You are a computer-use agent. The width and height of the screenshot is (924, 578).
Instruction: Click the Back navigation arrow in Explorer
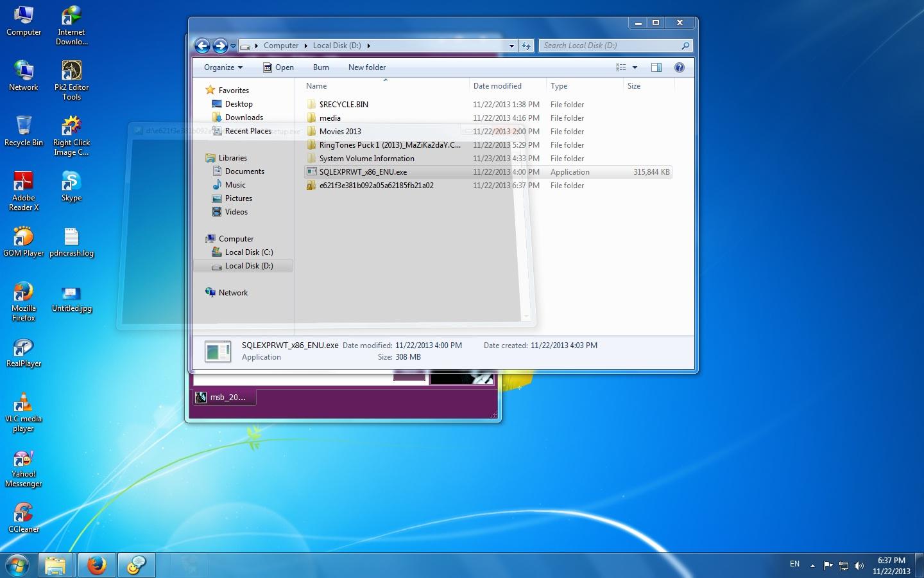(x=202, y=46)
